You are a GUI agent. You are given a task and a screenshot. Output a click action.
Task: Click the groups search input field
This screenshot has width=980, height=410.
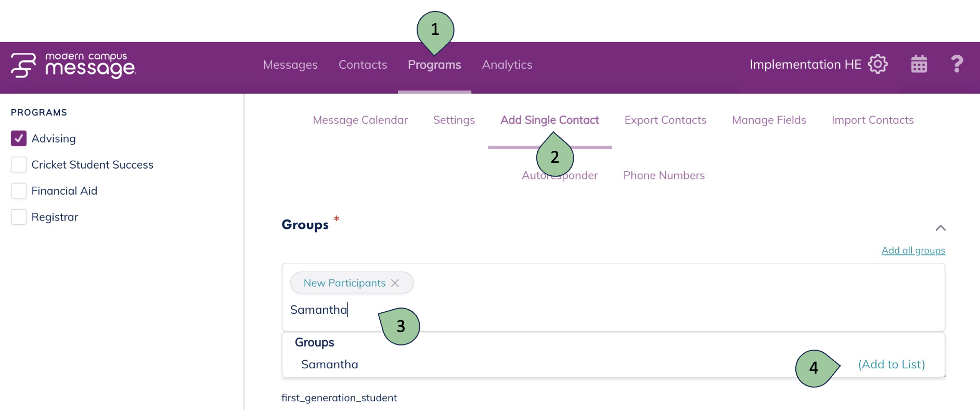[x=572, y=310]
